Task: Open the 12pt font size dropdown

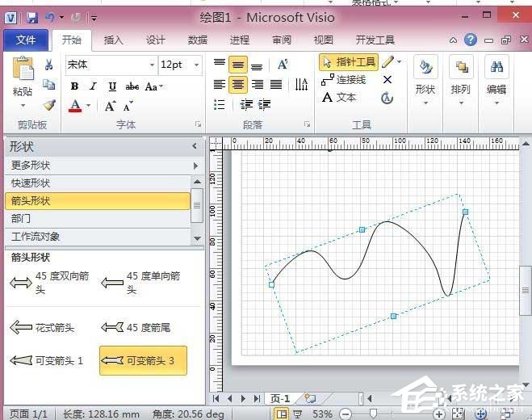Action: pos(196,65)
